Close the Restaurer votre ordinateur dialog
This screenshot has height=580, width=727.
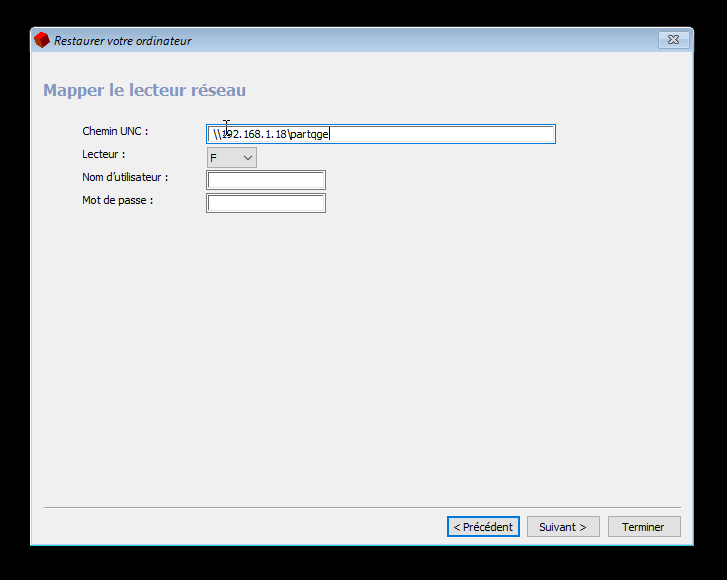click(674, 40)
